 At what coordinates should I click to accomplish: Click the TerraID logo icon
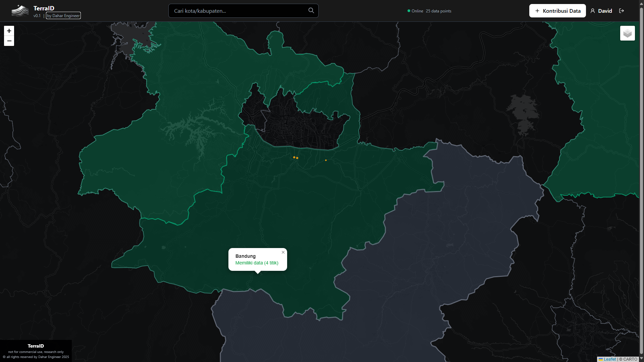[x=20, y=11]
